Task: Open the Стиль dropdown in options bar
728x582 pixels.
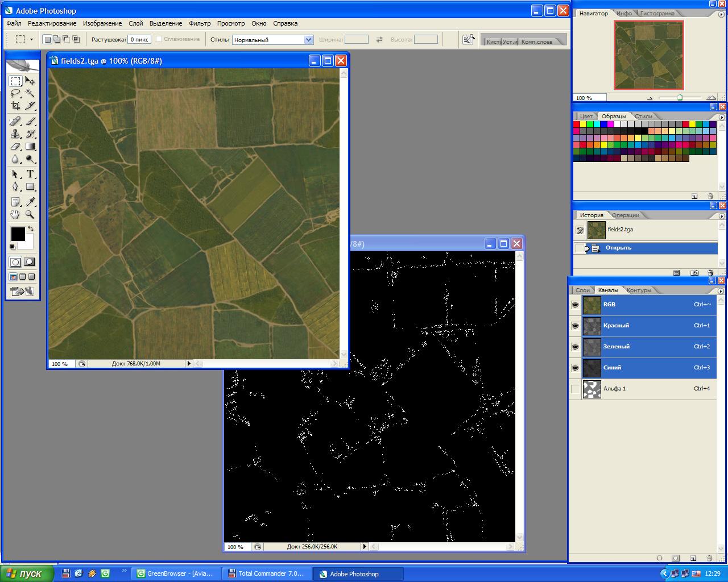Action: point(308,40)
